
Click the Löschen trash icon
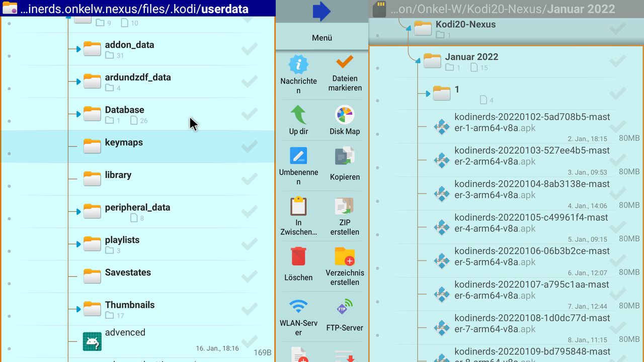[x=298, y=256]
